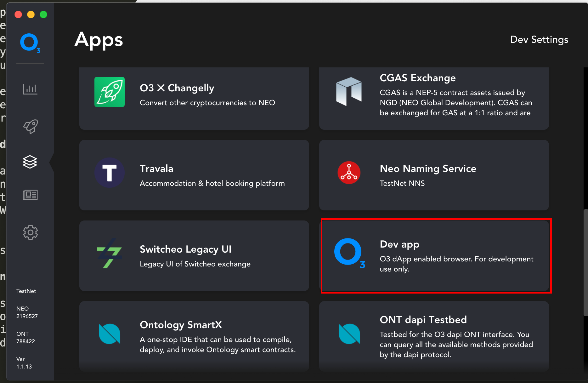This screenshot has height=383, width=588.
Task: Click the Ontology SmartX teal logo
Action: point(109,334)
